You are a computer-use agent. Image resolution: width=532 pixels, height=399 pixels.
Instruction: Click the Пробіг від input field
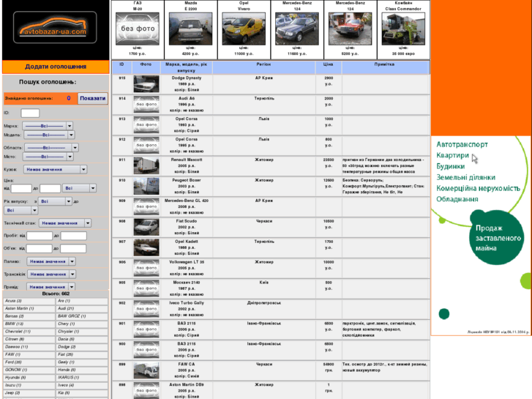point(39,236)
